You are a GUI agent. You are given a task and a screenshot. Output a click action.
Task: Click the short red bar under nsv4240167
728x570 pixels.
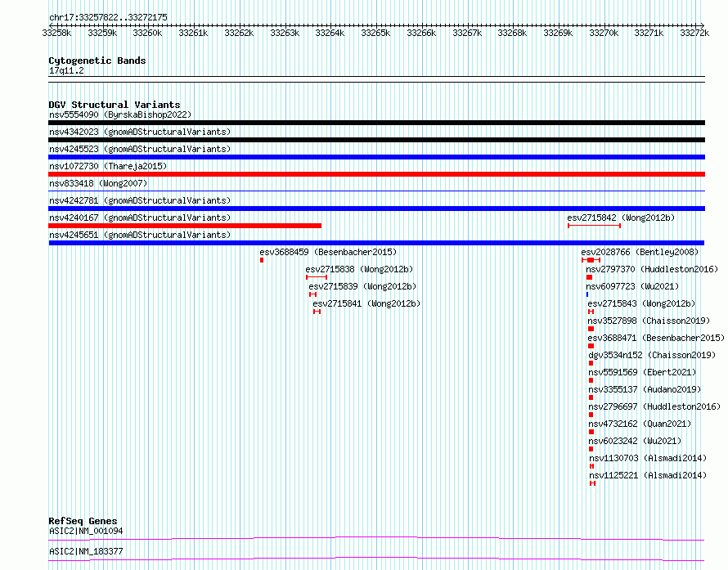click(x=185, y=226)
